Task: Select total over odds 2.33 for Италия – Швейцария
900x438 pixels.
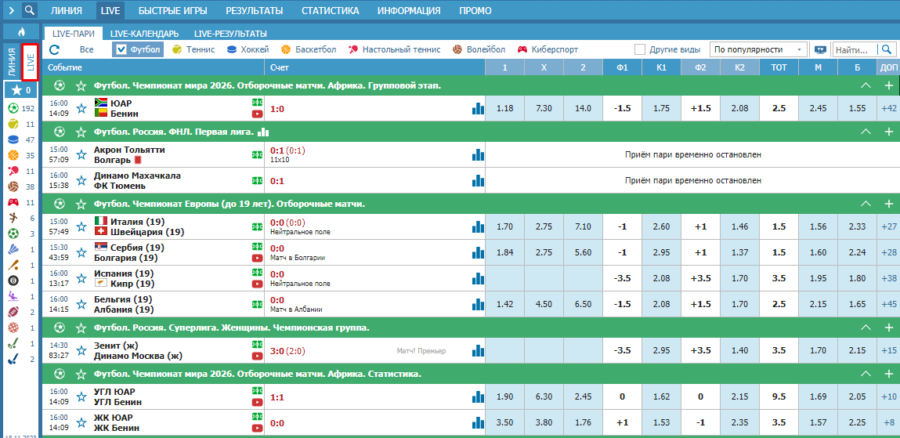Action: coord(857,226)
